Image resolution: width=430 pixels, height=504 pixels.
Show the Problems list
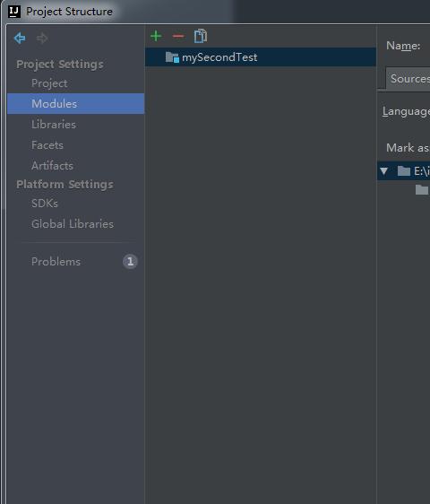pos(56,261)
